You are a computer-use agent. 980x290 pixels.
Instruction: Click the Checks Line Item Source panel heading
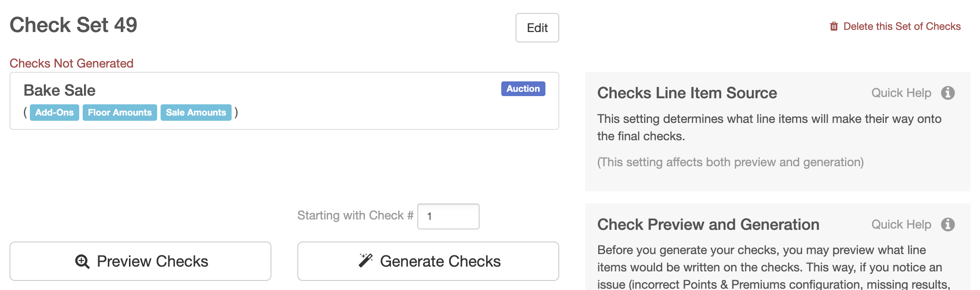[687, 93]
